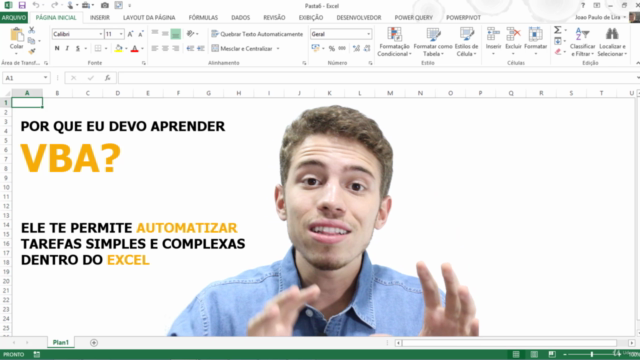Screen dimensions: 640x360
Task: Open Classificar e Filtrar
Action: pyautogui.click(x=582, y=42)
